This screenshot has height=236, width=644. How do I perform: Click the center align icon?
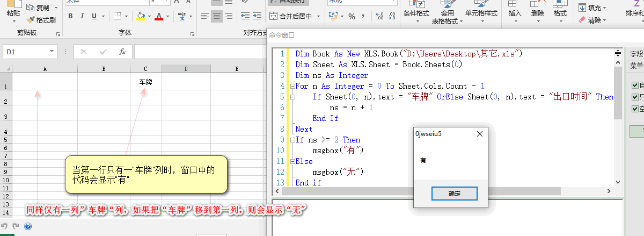pyautogui.click(x=217, y=17)
